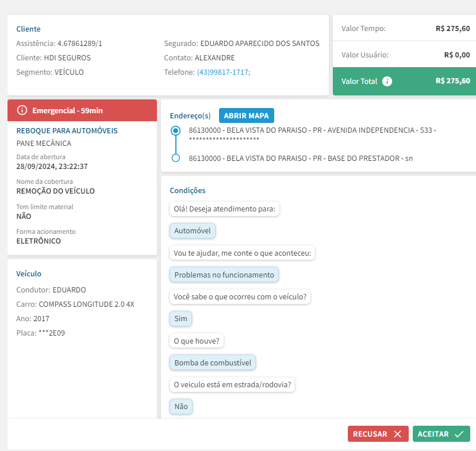Click the origin address marker circle
The image size is (476, 451).
pyautogui.click(x=176, y=131)
